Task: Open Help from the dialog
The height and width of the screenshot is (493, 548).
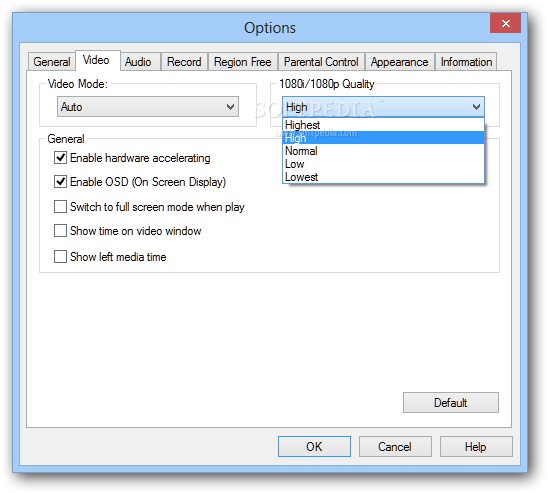Action: tap(476, 447)
